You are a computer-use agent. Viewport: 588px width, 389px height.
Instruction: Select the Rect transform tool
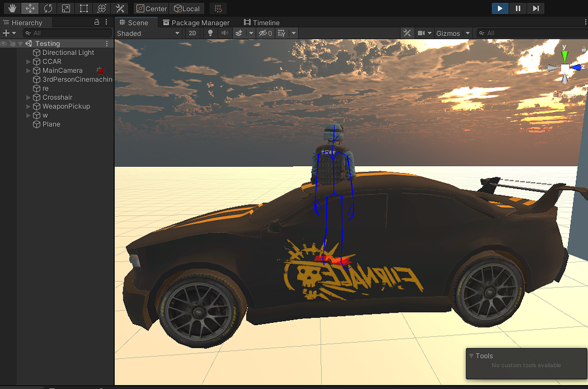[83, 8]
